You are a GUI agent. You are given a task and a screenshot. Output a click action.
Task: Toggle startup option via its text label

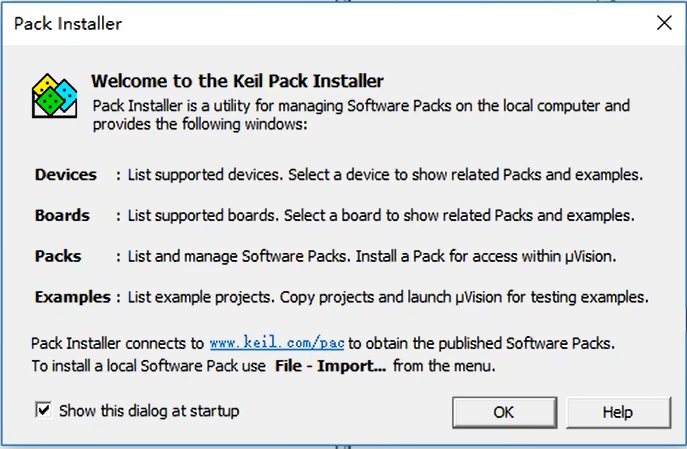coord(149,411)
